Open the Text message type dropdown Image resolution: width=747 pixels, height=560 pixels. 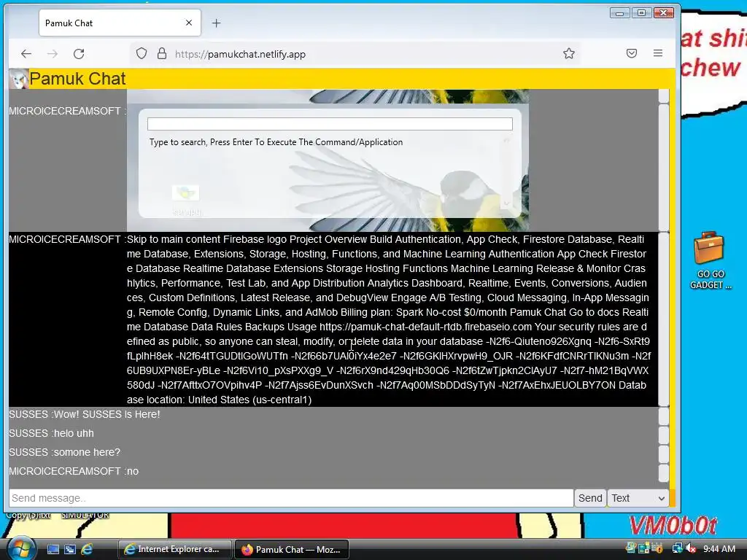(x=638, y=498)
